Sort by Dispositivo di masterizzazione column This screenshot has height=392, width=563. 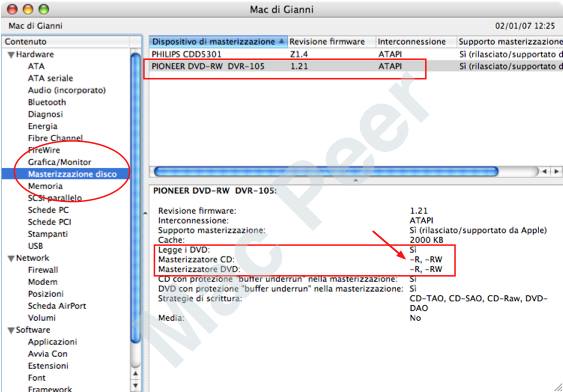point(218,42)
